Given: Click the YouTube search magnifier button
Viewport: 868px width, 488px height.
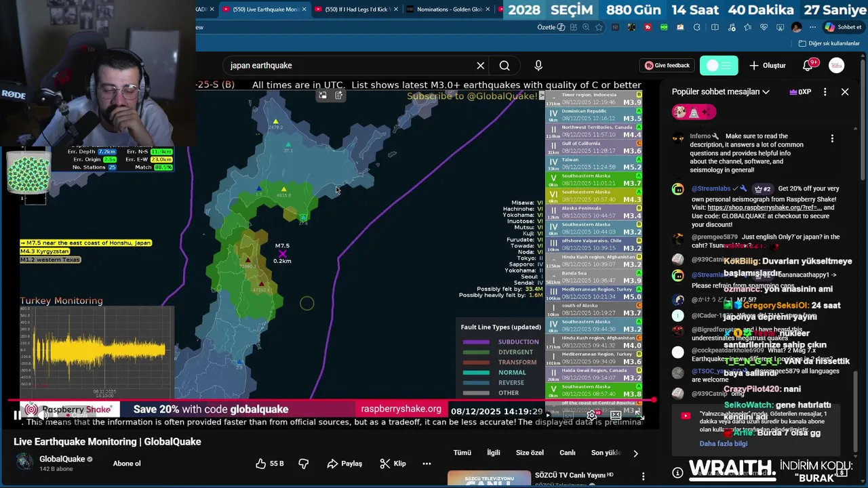Looking at the screenshot, I should click(505, 66).
